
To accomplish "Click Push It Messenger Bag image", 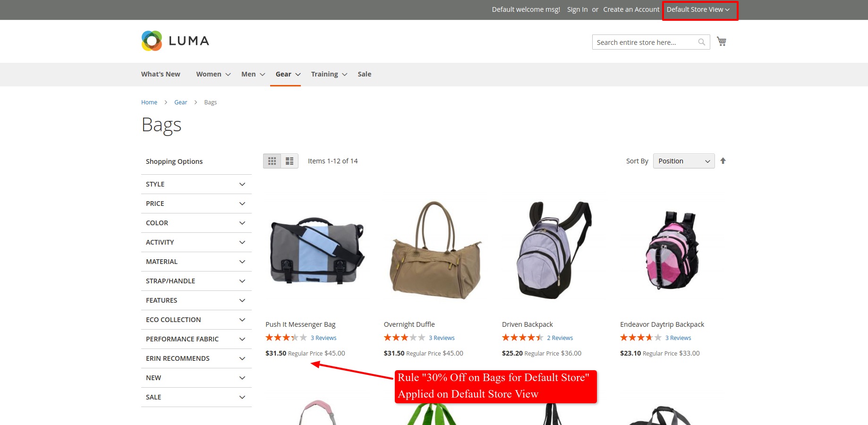I will [317, 251].
